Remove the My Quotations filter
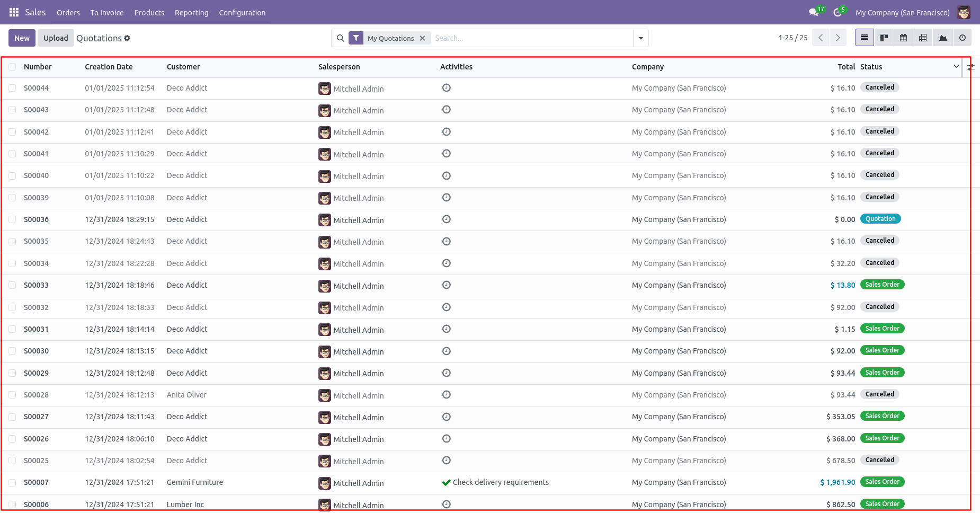This screenshot has width=980, height=513. coord(422,38)
